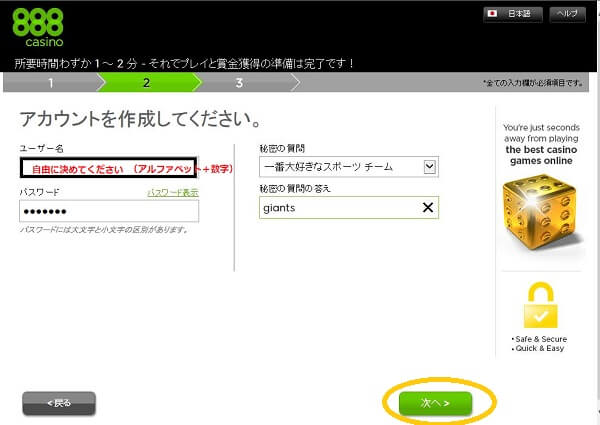Viewport: 600px width, 425px height.
Task: Select step 2 in progress bar
Action: (146, 83)
